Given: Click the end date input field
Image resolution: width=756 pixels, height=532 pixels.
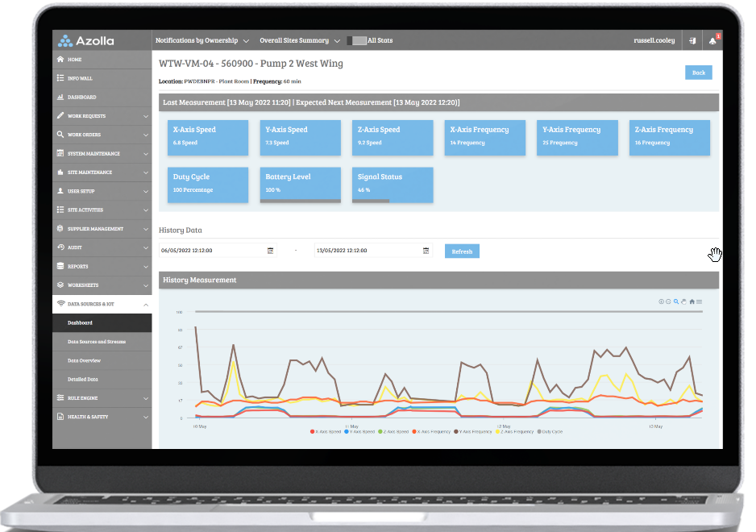Looking at the screenshot, I should (367, 251).
